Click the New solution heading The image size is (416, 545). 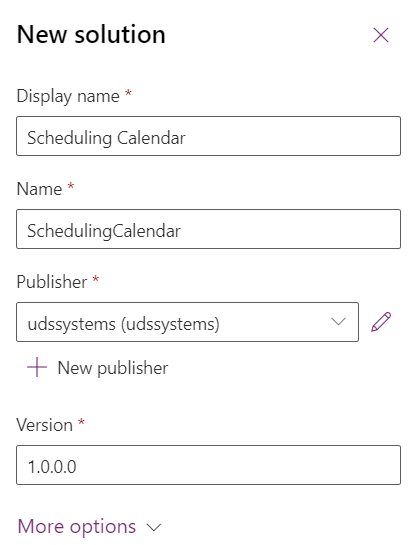click(x=91, y=34)
